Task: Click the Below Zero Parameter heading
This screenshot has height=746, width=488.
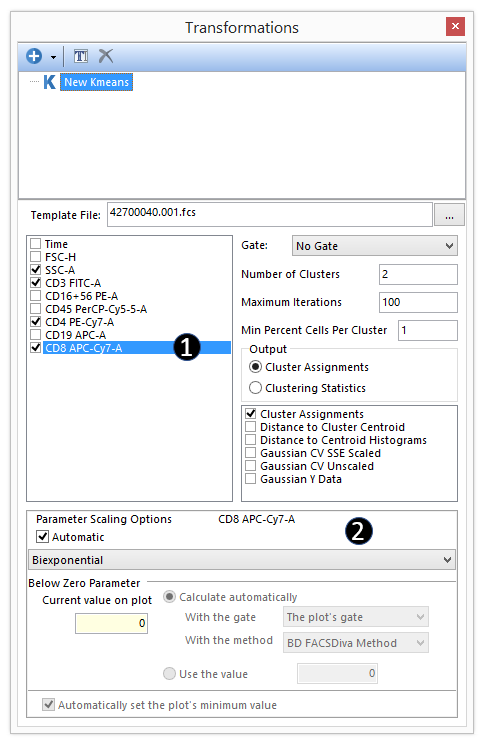Action: [84, 583]
